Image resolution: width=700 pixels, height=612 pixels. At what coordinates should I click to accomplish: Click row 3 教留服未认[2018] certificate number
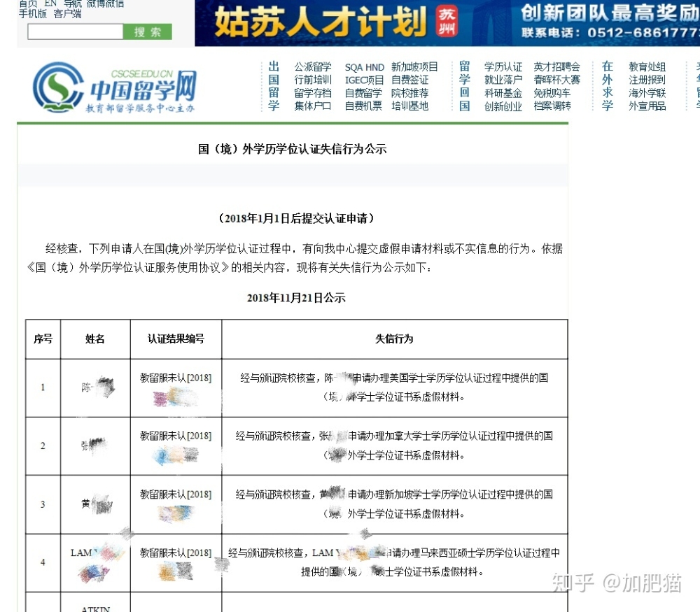click(x=176, y=494)
